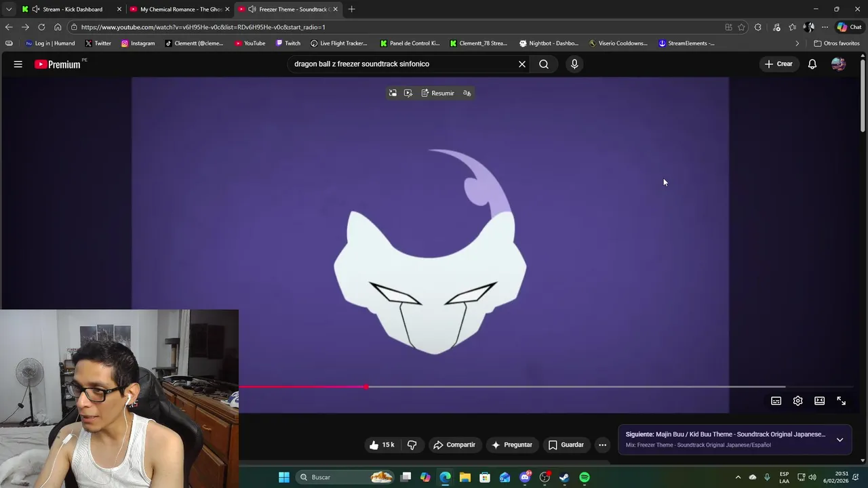The height and width of the screenshot is (488, 868).
Task: Open the browser extensions icon
Action: pos(757,27)
